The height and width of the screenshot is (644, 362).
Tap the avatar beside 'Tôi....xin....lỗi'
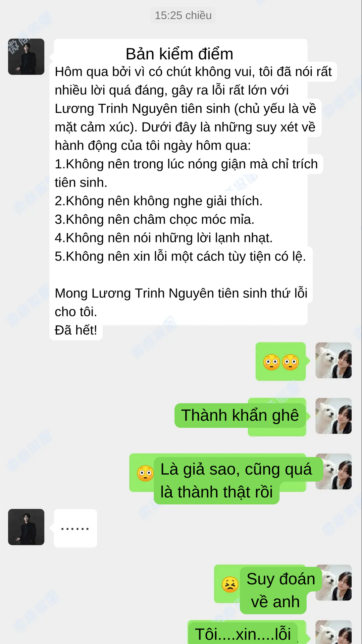(x=333, y=632)
